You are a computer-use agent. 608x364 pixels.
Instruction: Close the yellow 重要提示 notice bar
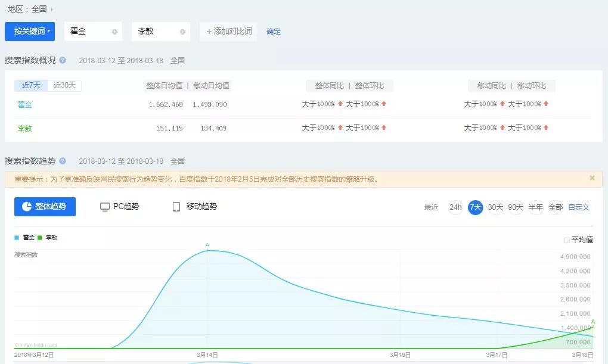coord(592,178)
